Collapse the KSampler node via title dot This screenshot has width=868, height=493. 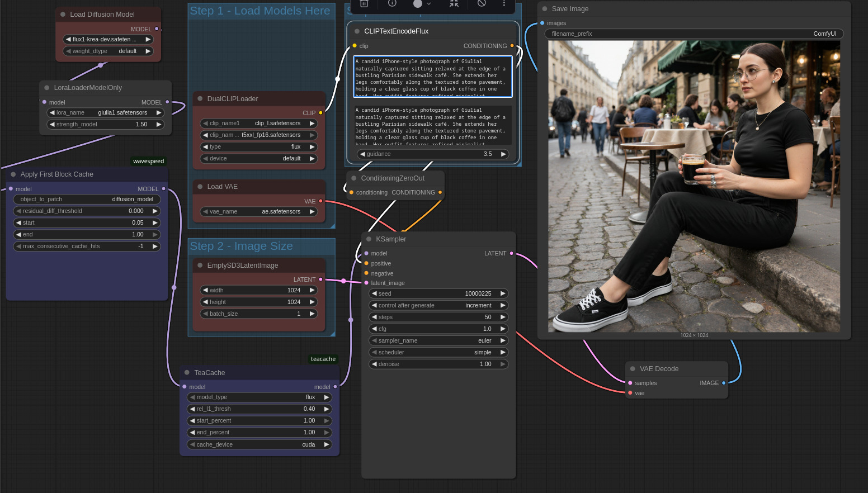tap(369, 239)
